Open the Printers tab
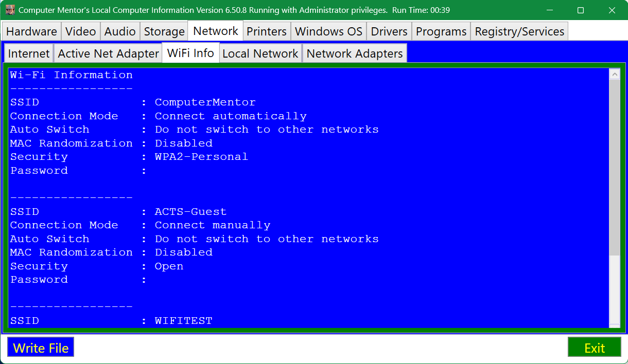The height and width of the screenshot is (364, 628). click(x=267, y=31)
